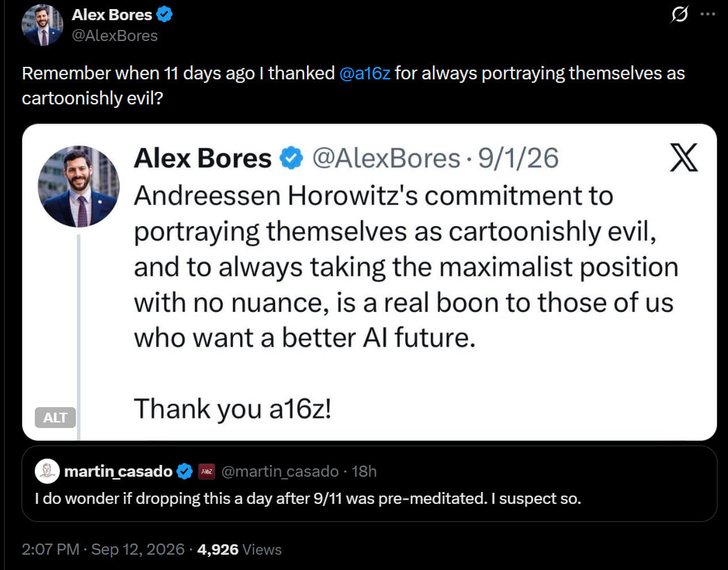Image resolution: width=728 pixels, height=570 pixels.
Task: Click martin_casado's small profile avatar
Action: coord(47,471)
